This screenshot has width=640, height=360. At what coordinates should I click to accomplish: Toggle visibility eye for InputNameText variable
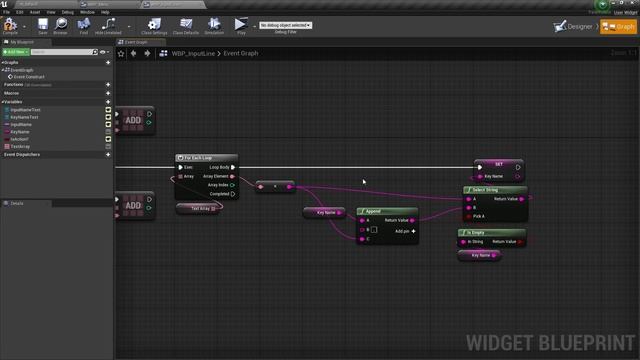tap(108, 110)
